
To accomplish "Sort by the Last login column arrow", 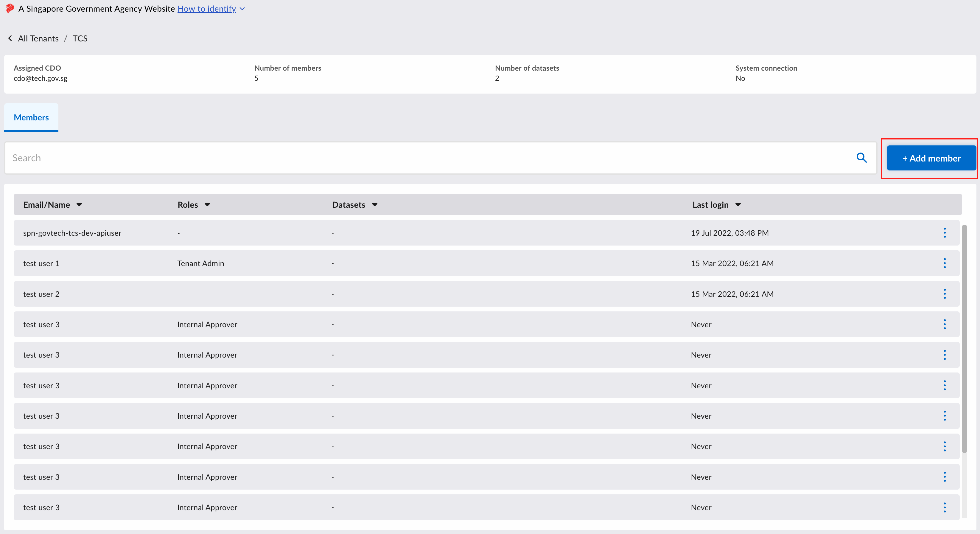I will point(738,205).
